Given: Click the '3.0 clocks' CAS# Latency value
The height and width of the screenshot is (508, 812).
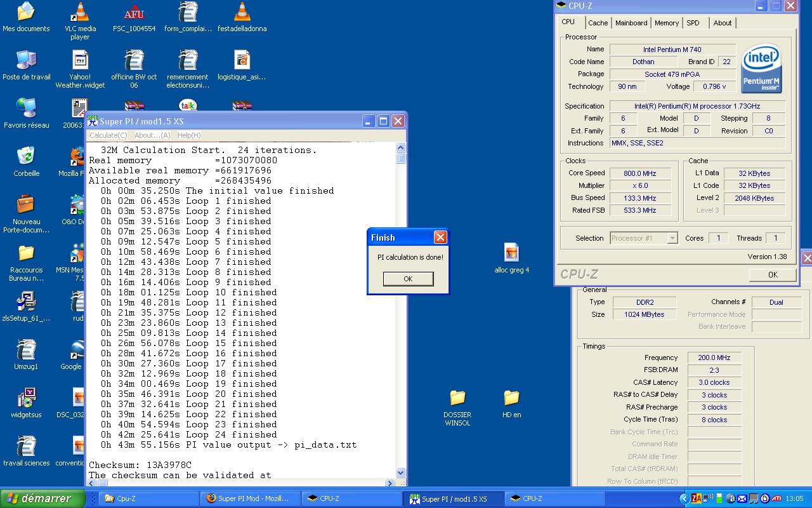Looking at the screenshot, I should [x=714, y=382].
